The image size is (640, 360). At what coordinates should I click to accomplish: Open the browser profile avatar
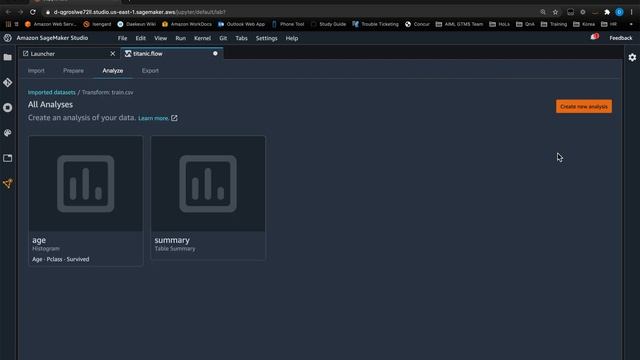click(x=619, y=12)
